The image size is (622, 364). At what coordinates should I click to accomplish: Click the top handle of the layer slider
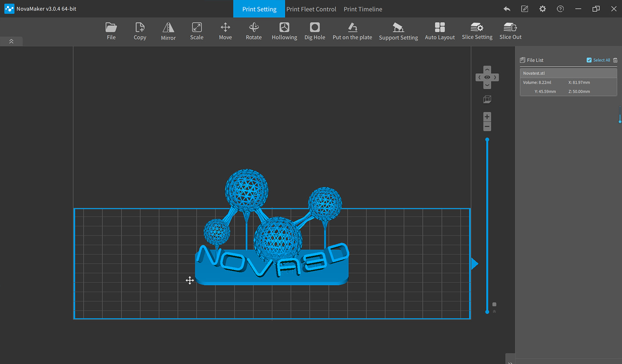pyautogui.click(x=487, y=139)
